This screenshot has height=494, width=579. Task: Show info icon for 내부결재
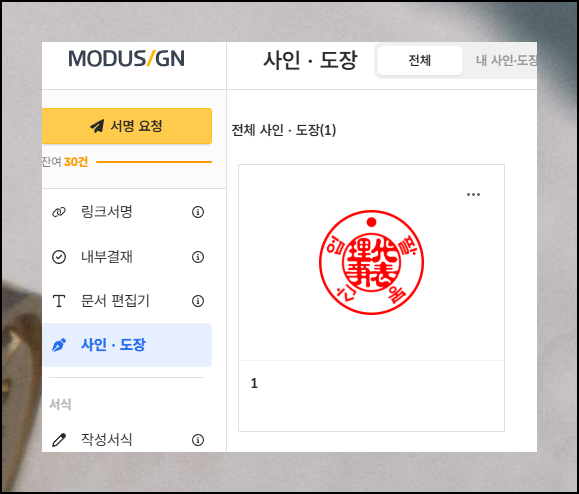198,257
